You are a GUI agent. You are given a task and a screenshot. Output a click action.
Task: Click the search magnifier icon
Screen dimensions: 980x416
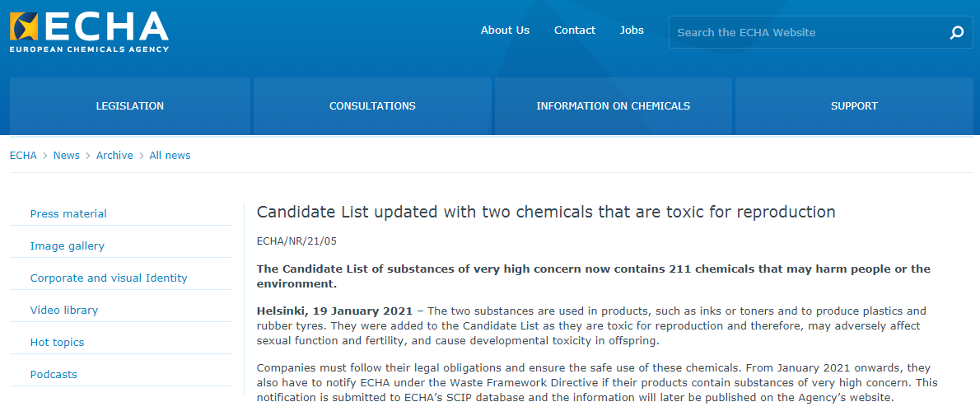pyautogui.click(x=956, y=33)
